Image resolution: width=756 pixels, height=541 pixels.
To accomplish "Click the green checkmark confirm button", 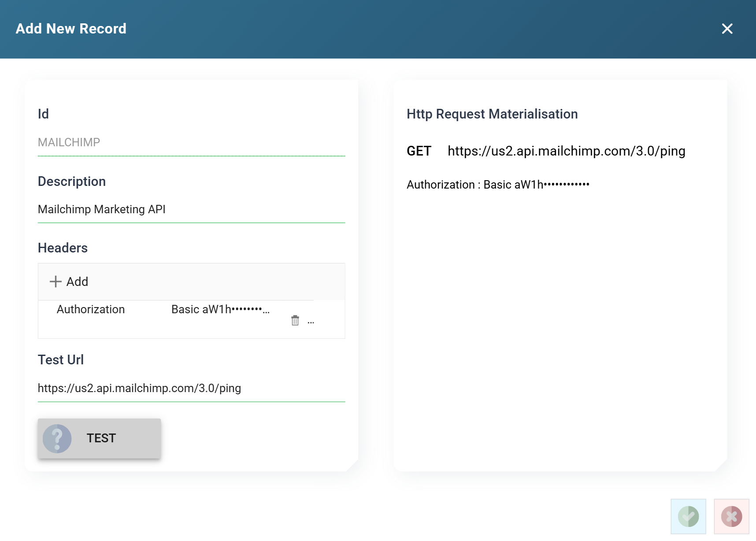I will [688, 516].
